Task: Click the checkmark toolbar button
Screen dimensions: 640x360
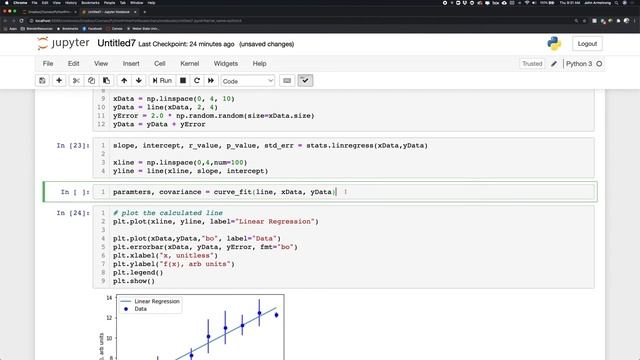Action: coord(305,81)
